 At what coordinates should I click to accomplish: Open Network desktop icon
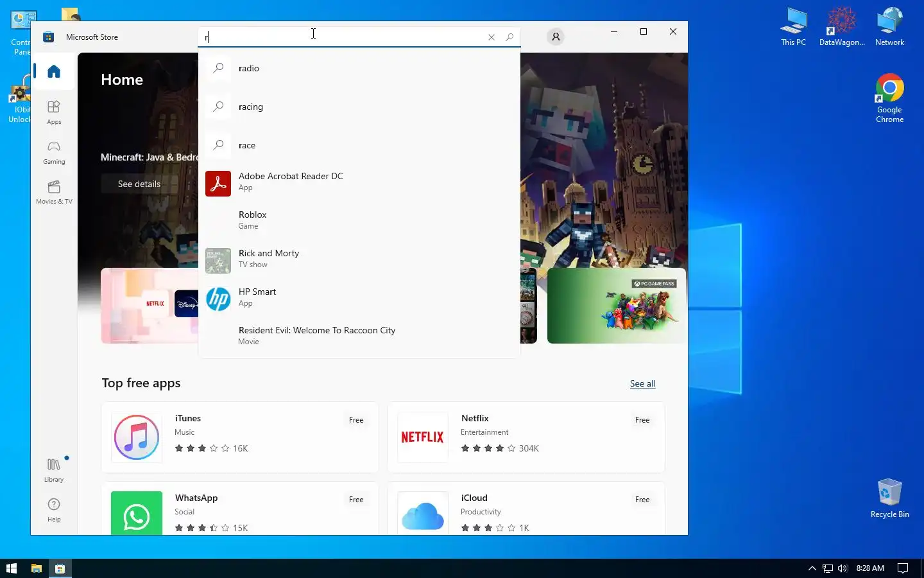889,27
